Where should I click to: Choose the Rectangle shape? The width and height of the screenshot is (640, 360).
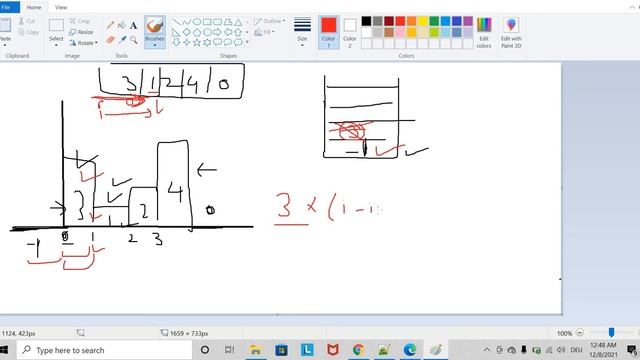[x=207, y=22]
